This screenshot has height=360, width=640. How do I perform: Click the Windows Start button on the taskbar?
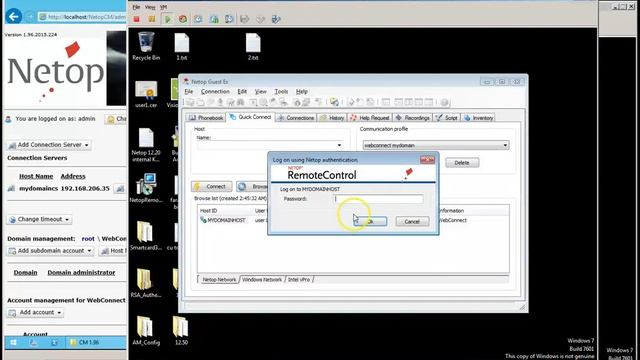click(x=13, y=342)
